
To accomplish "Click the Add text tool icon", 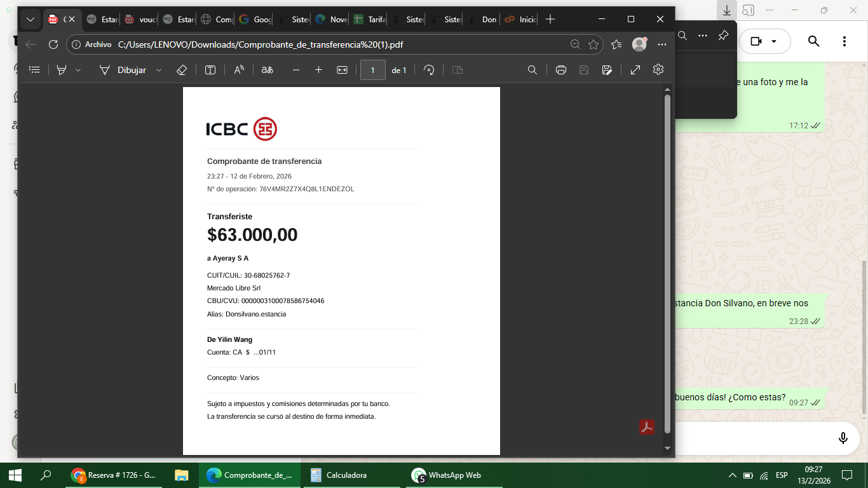I will coord(210,70).
